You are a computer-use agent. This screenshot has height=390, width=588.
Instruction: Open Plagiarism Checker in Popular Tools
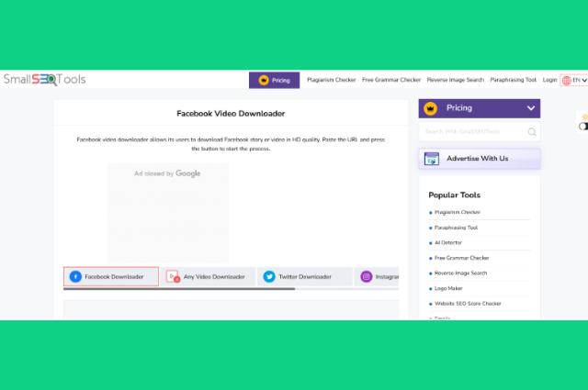coord(458,212)
